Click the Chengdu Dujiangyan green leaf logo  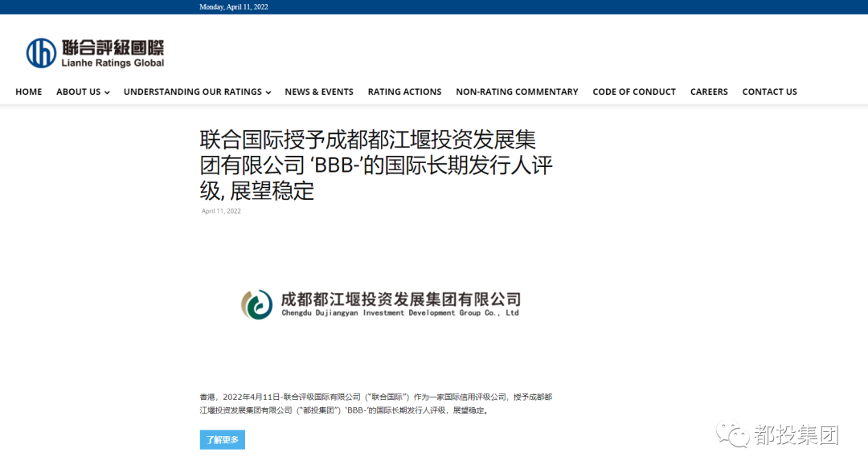[256, 304]
